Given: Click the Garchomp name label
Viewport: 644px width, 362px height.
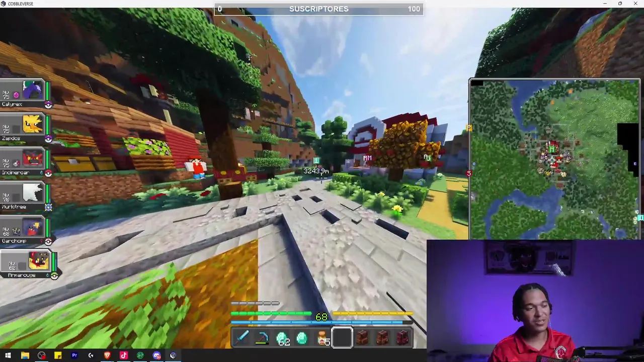Looking at the screenshot, I should click(14, 241).
